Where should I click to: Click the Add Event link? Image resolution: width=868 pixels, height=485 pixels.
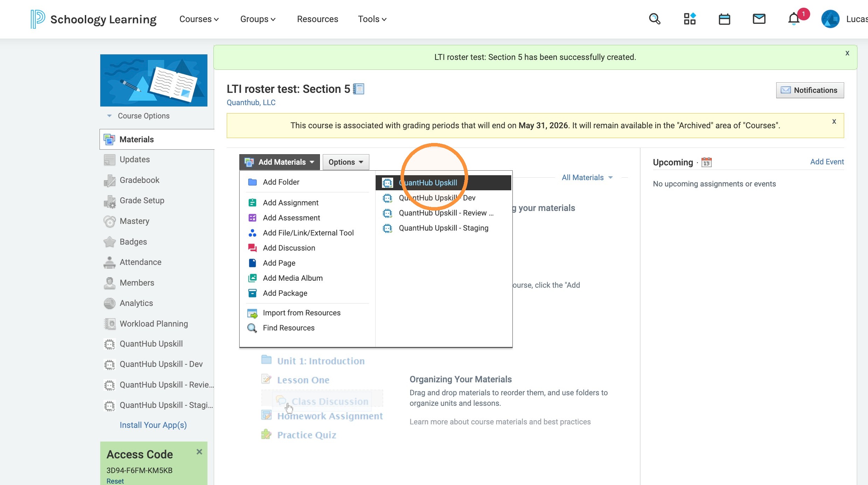click(x=827, y=162)
